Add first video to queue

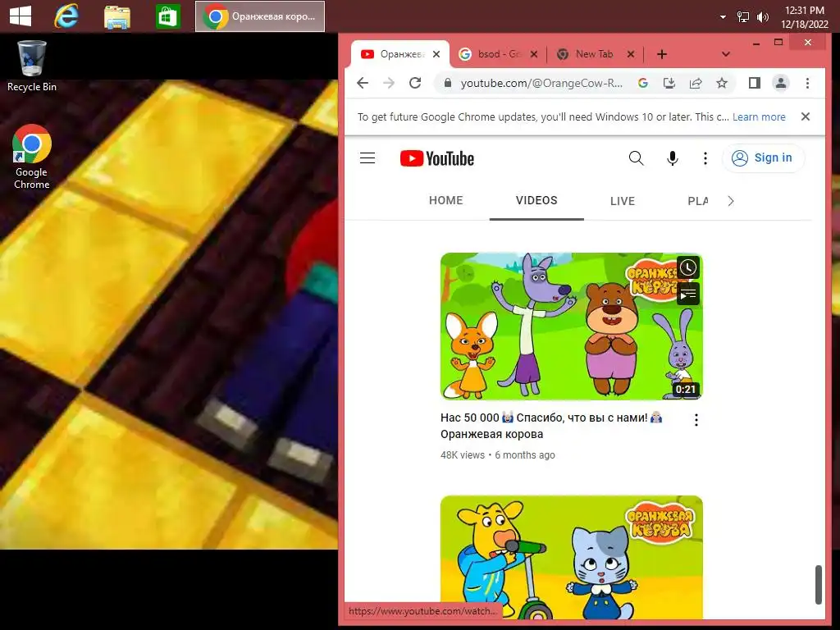(x=688, y=294)
